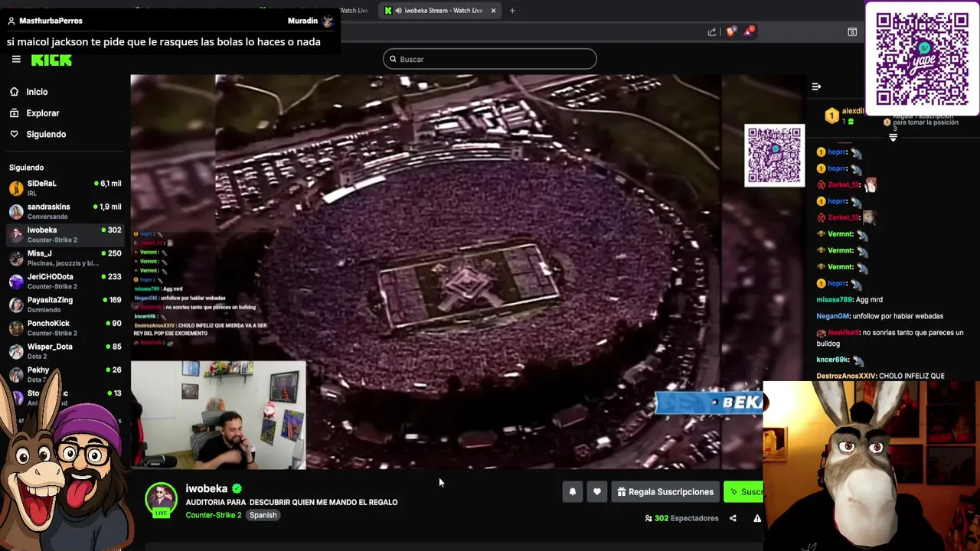Click kncer69k username in chat

pyautogui.click(x=832, y=360)
